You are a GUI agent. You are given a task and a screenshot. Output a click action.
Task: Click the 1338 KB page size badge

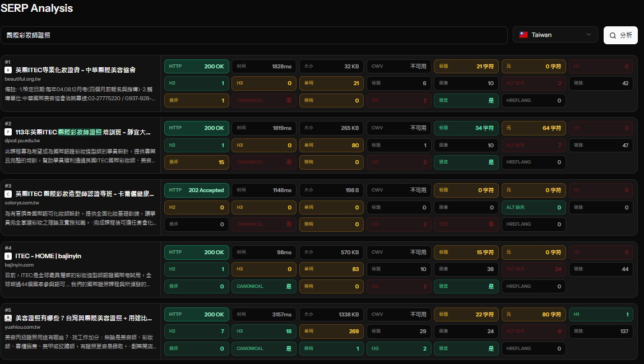click(x=331, y=314)
